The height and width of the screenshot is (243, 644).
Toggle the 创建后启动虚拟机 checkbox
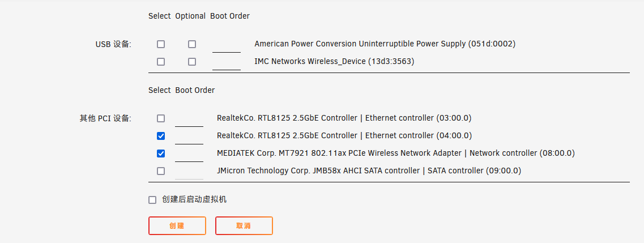pyautogui.click(x=152, y=200)
